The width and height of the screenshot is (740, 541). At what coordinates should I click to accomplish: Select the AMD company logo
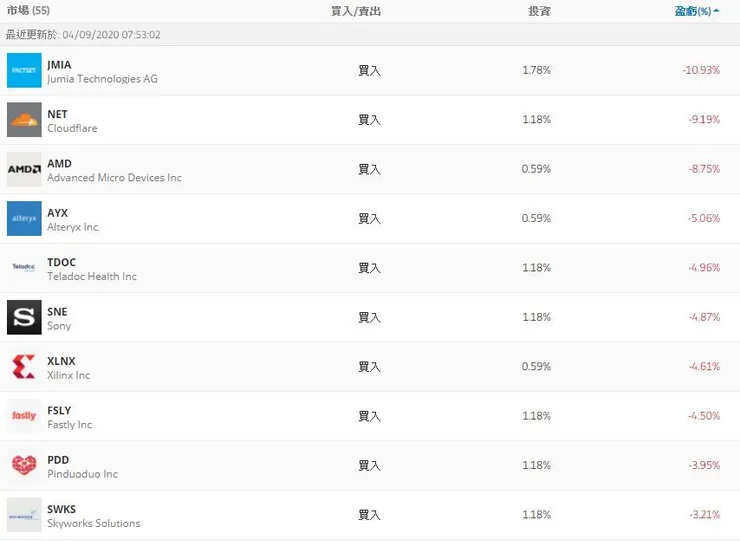tap(24, 169)
